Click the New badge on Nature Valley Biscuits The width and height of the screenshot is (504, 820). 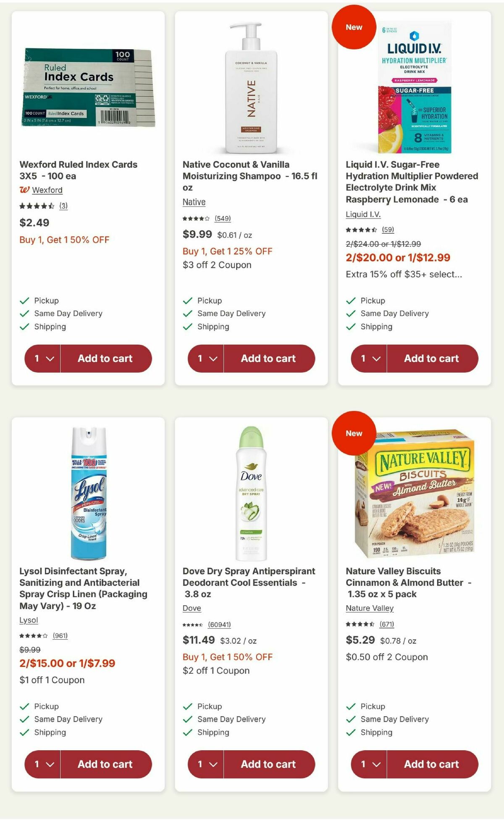(x=354, y=433)
